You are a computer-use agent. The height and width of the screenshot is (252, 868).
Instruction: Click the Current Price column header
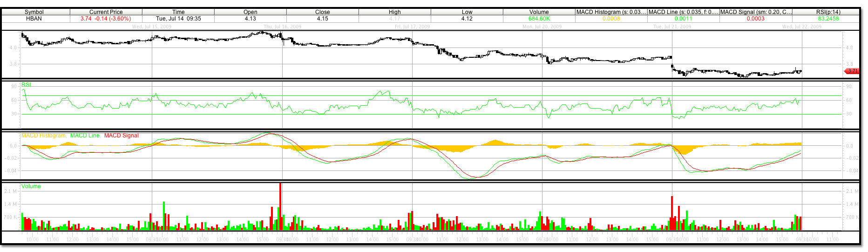(106, 12)
